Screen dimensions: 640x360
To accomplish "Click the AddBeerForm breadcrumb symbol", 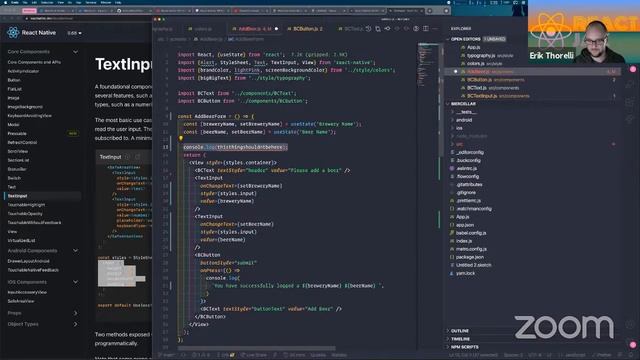I will click(246, 40).
